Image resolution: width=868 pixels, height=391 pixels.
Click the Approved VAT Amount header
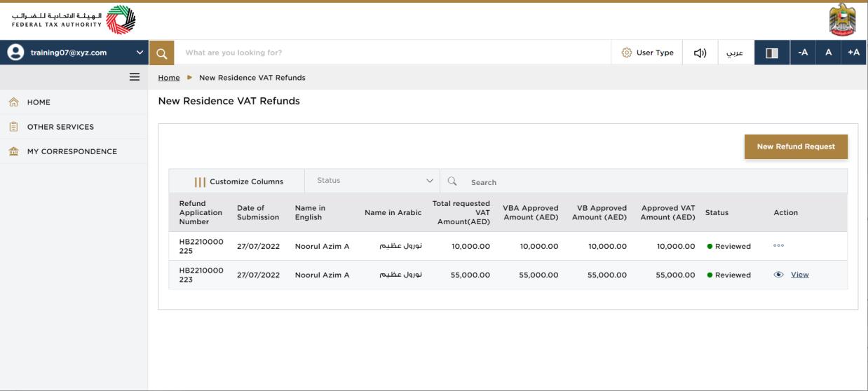[x=667, y=212]
